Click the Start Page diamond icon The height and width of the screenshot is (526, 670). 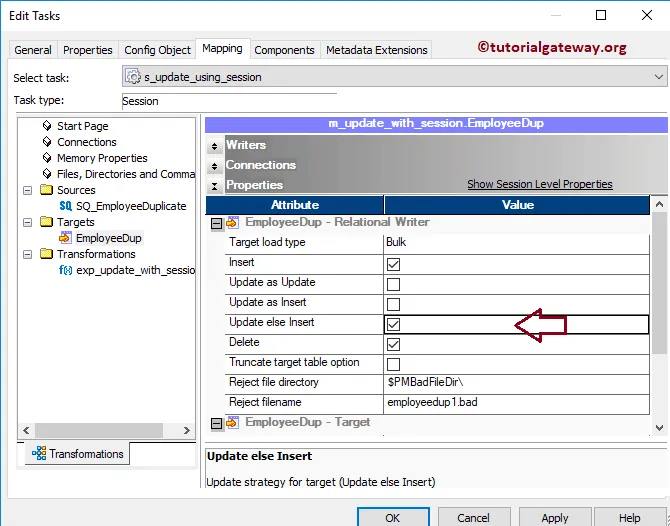[x=47, y=126]
